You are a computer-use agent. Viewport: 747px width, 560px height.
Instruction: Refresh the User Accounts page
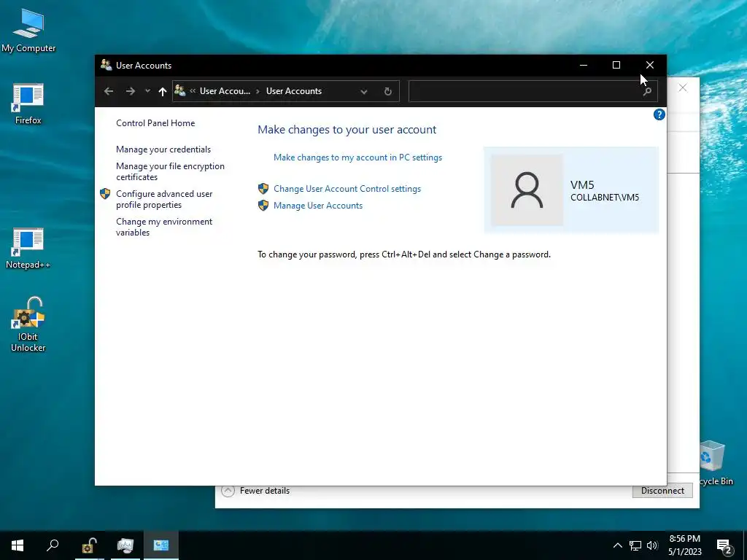tap(388, 91)
